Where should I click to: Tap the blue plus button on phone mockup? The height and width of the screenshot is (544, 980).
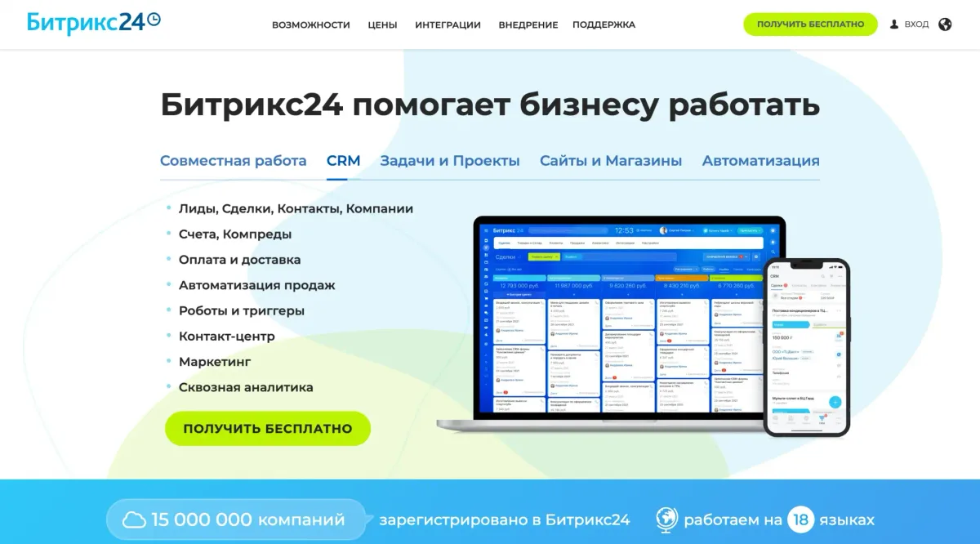coord(835,402)
